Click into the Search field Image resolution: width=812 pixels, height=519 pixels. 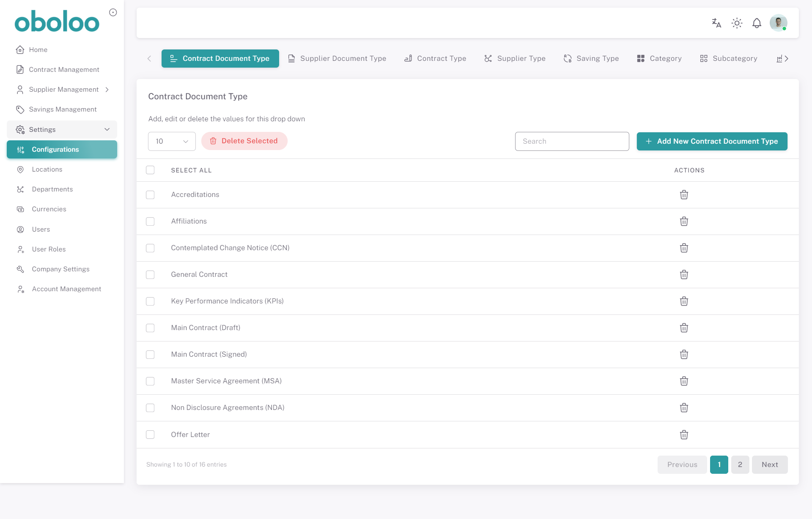pos(572,141)
